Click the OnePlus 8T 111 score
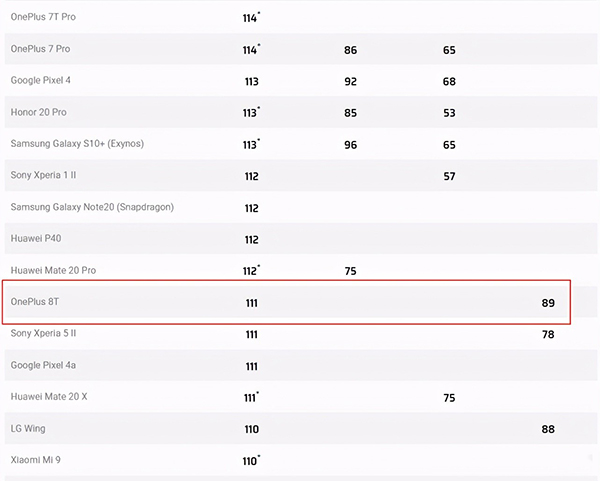This screenshot has height=481, width=600. coord(251,303)
